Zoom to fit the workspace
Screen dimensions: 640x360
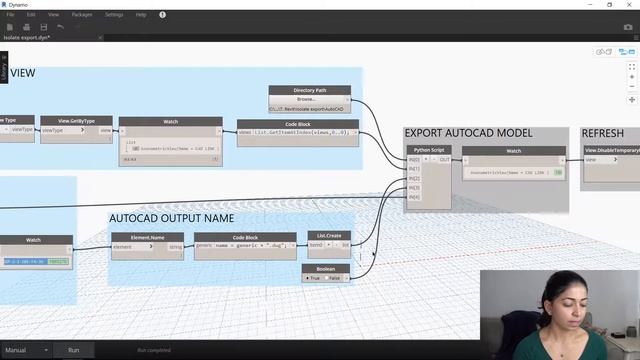pyautogui.click(x=632, y=67)
